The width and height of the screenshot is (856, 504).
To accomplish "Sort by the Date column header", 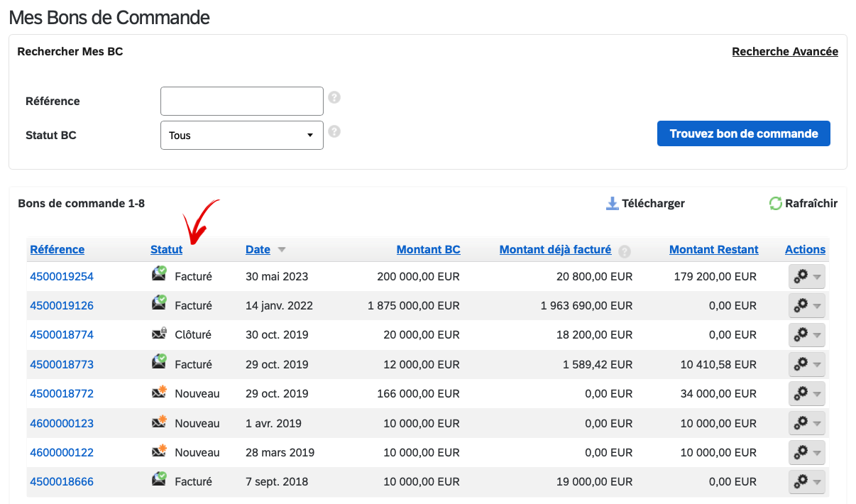I will coord(258,249).
